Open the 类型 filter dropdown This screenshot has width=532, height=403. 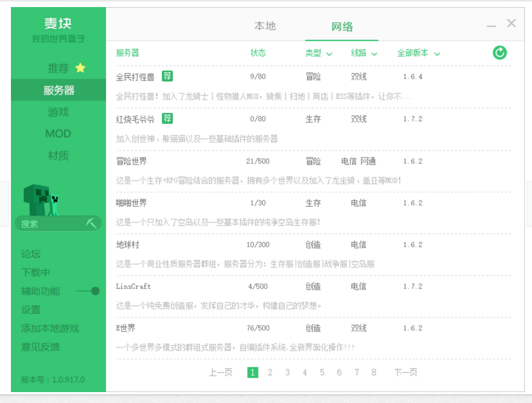[x=317, y=54]
